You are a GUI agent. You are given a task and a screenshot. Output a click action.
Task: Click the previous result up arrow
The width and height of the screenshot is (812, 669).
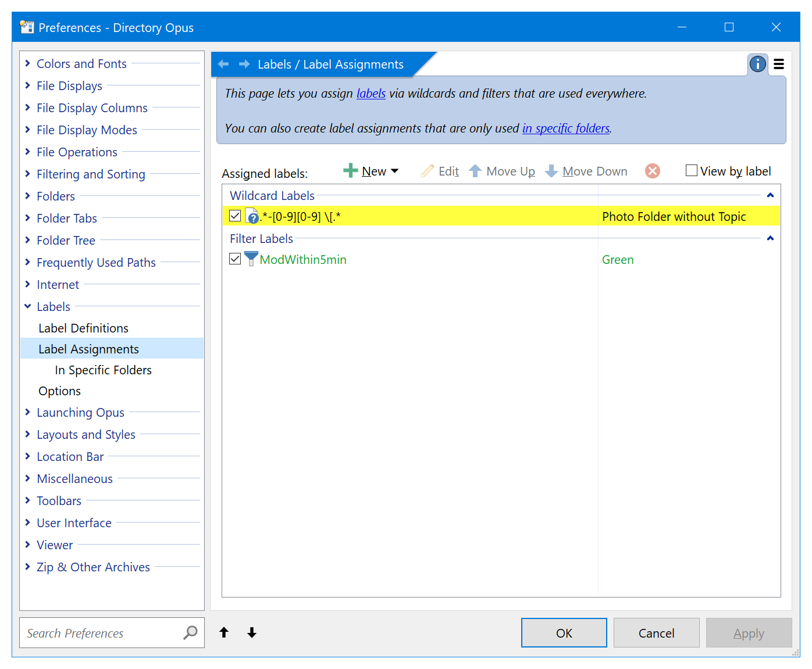point(224,632)
